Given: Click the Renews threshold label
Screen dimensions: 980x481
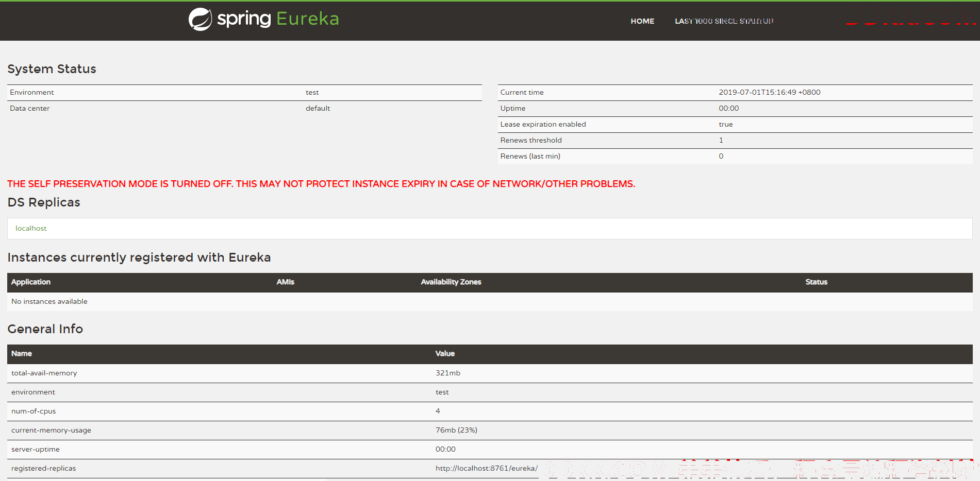Looking at the screenshot, I should (x=530, y=140).
